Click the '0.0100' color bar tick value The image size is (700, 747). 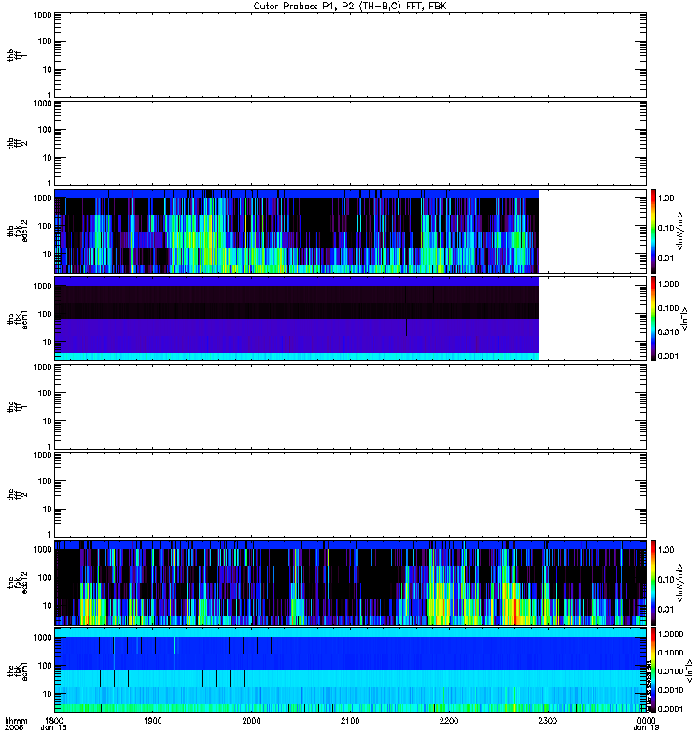670,671
